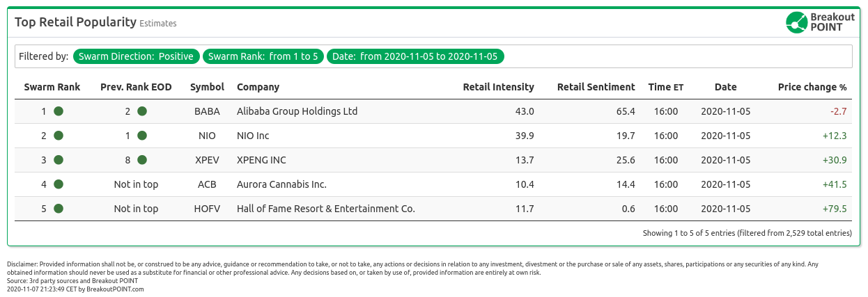Open Alibaba Group Holdings Ltd company entry

[297, 111]
